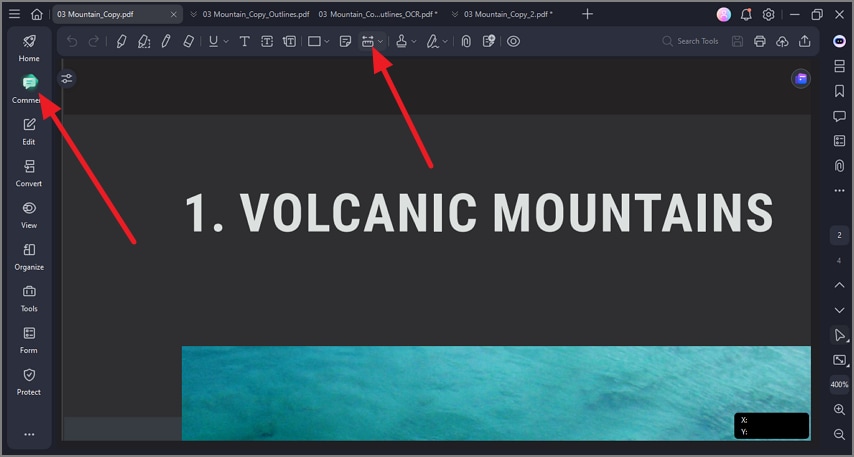Toggle hide annotations eye icon
Viewport: 854px width, 457px height.
tap(514, 41)
